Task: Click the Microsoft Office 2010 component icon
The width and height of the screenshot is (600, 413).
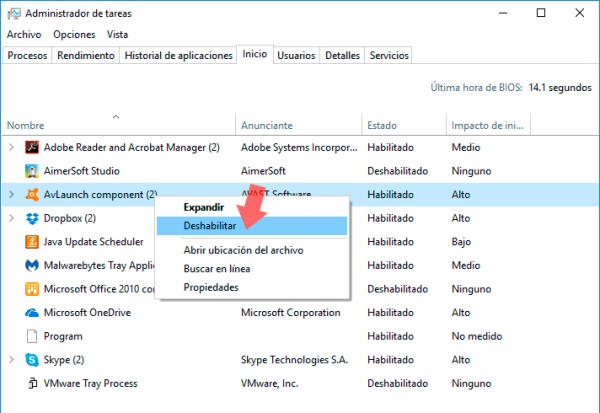Action: [32, 289]
